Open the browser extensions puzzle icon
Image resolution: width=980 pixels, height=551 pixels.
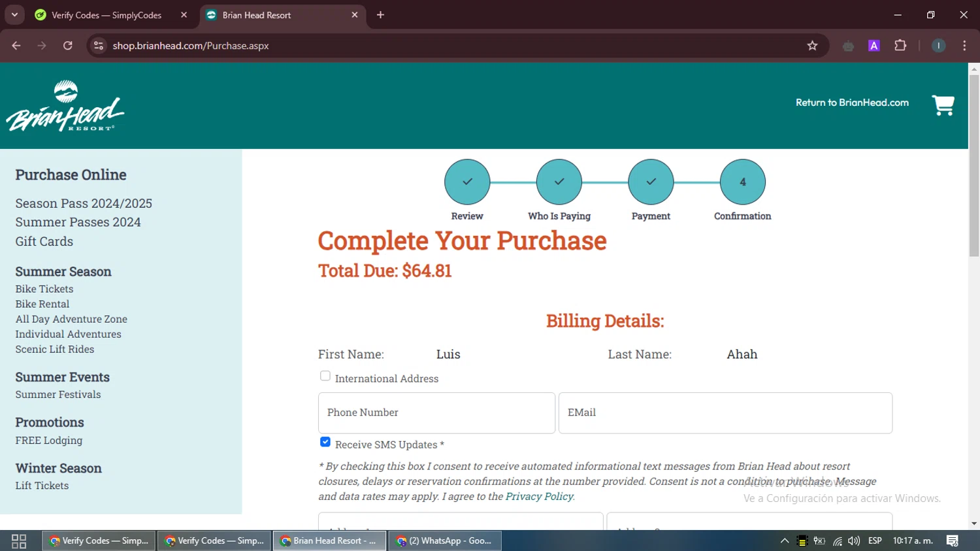(x=900, y=46)
